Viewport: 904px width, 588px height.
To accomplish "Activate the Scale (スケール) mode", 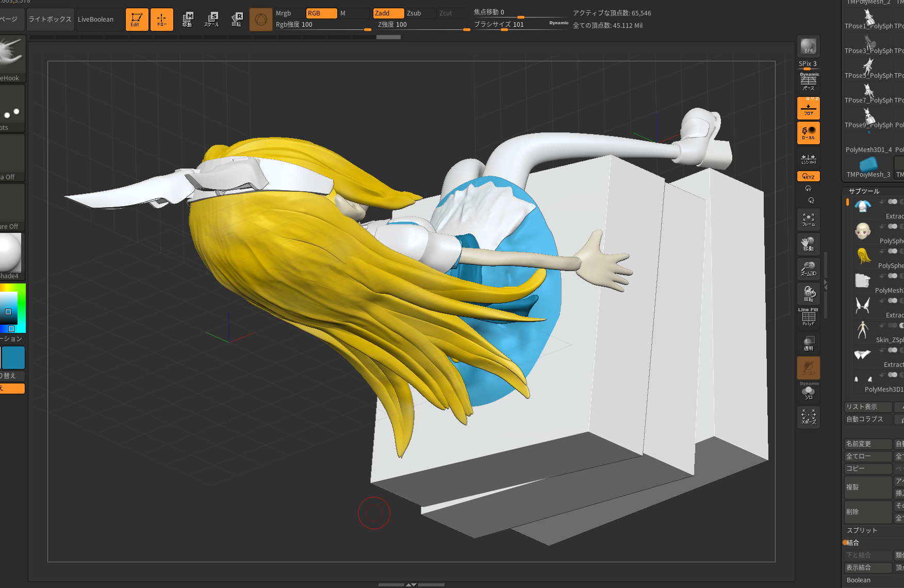I will click(x=211, y=20).
